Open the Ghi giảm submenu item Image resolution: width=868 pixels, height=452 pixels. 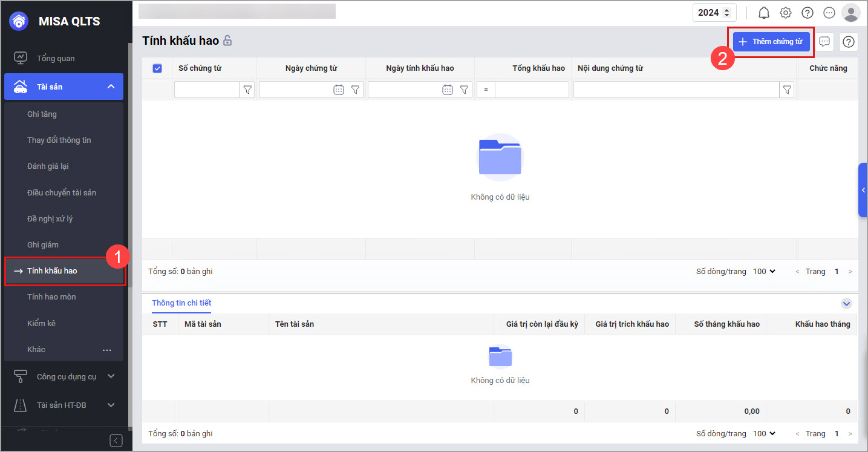(64, 244)
